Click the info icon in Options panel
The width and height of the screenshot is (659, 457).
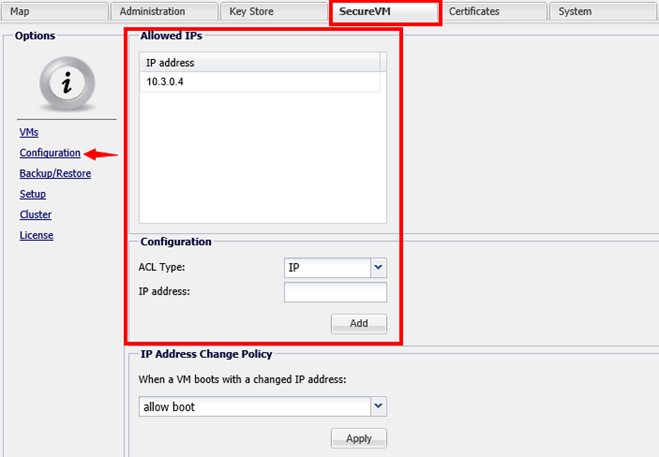65,85
